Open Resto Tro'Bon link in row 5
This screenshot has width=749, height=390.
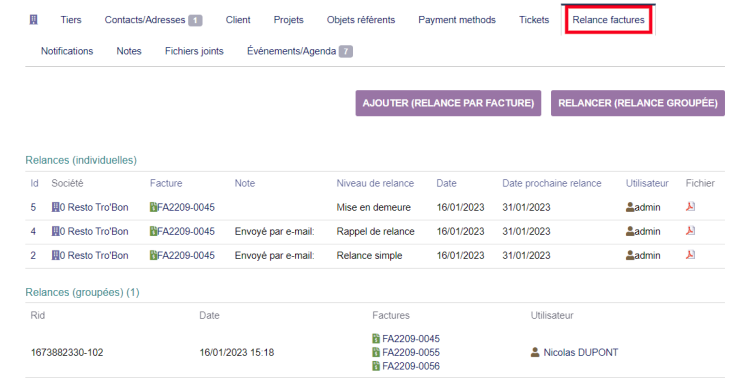[94, 207]
